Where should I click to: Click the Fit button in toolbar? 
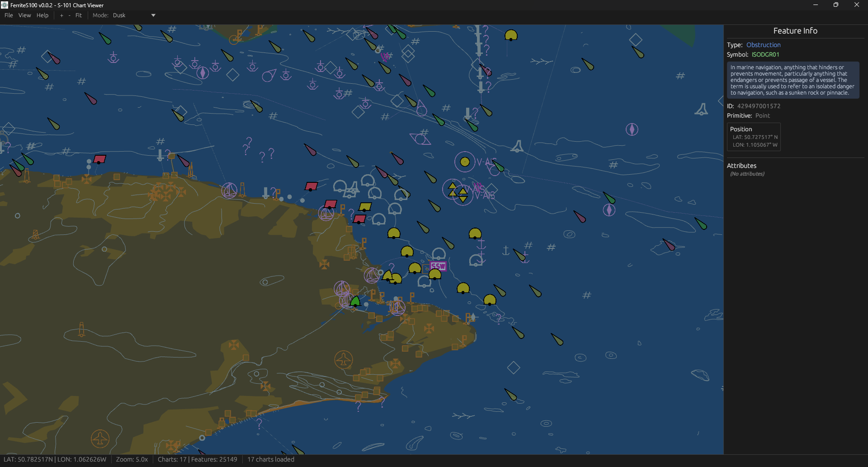[x=79, y=15]
